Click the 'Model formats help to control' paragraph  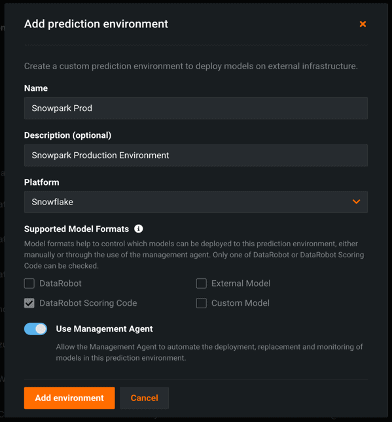[x=194, y=255]
